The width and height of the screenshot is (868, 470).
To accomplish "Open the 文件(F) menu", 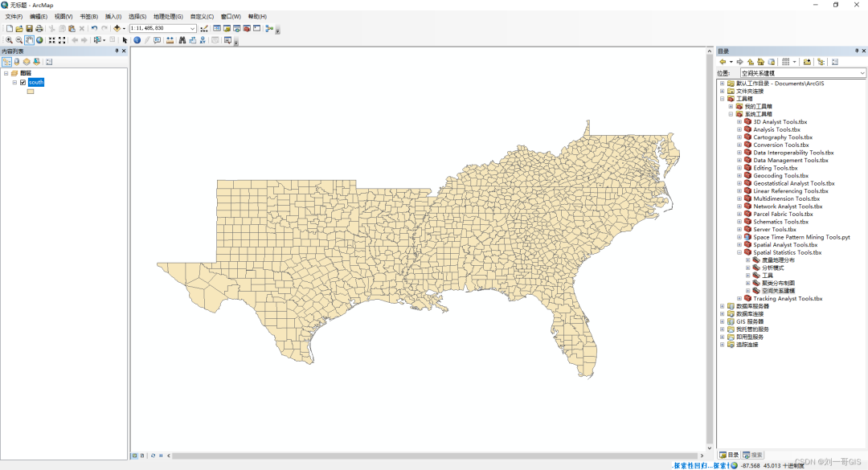I will pyautogui.click(x=14, y=17).
